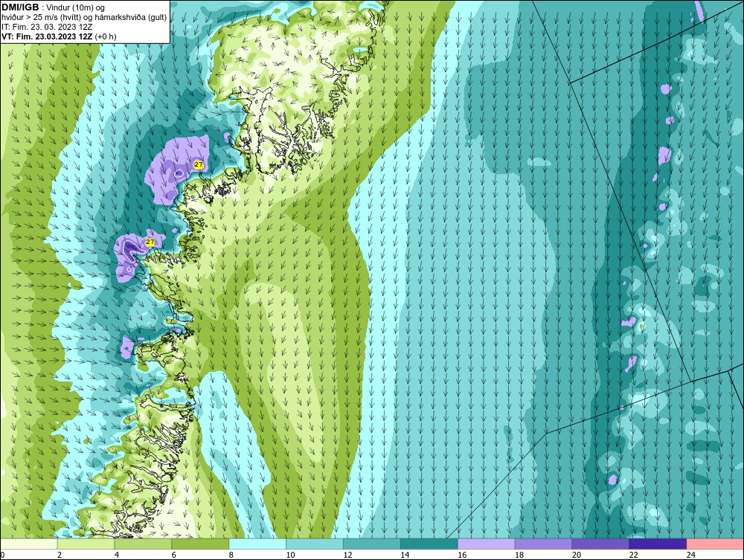744x560 pixels.
Task: Click the 14–16 m/s dark teal legend swatch
Action: (429, 544)
